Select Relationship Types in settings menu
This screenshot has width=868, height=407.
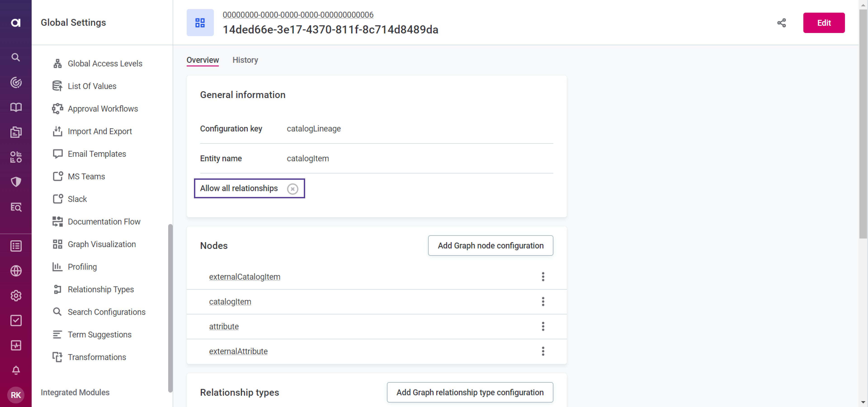coord(100,289)
